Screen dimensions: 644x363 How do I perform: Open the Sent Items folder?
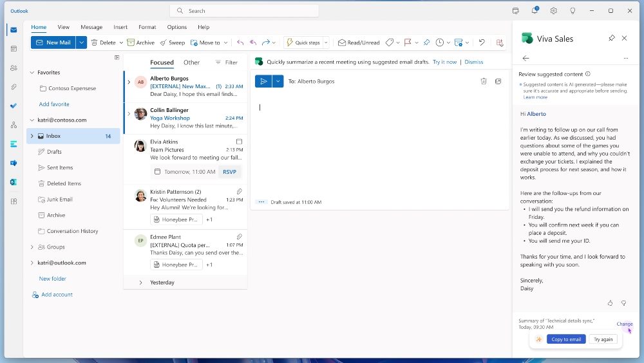coord(60,167)
